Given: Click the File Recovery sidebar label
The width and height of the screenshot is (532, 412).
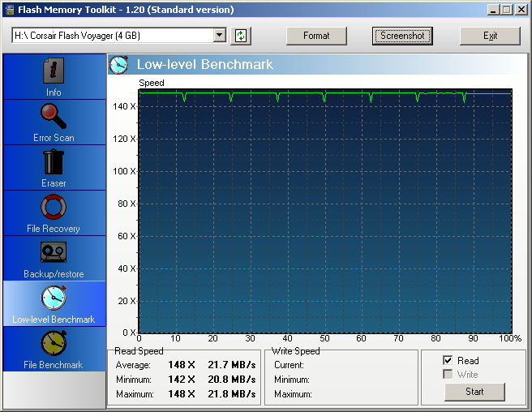Looking at the screenshot, I should pos(54,229).
